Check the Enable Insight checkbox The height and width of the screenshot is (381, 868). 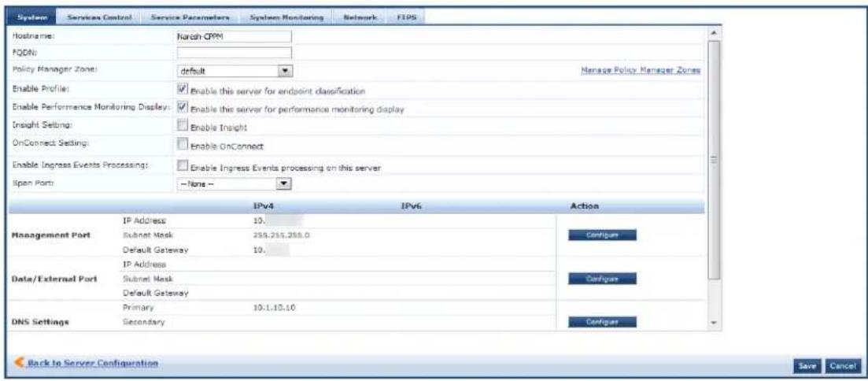tap(183, 127)
